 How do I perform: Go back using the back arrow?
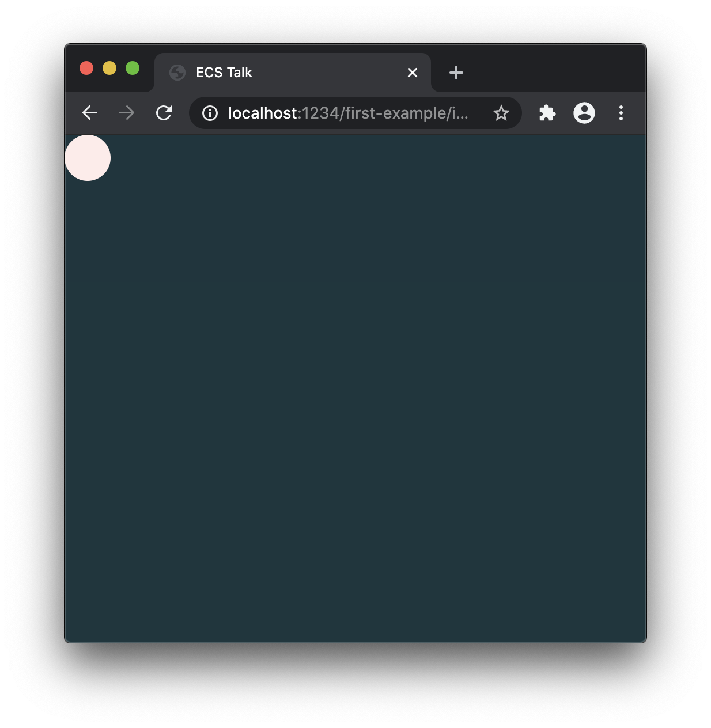tap(90, 113)
